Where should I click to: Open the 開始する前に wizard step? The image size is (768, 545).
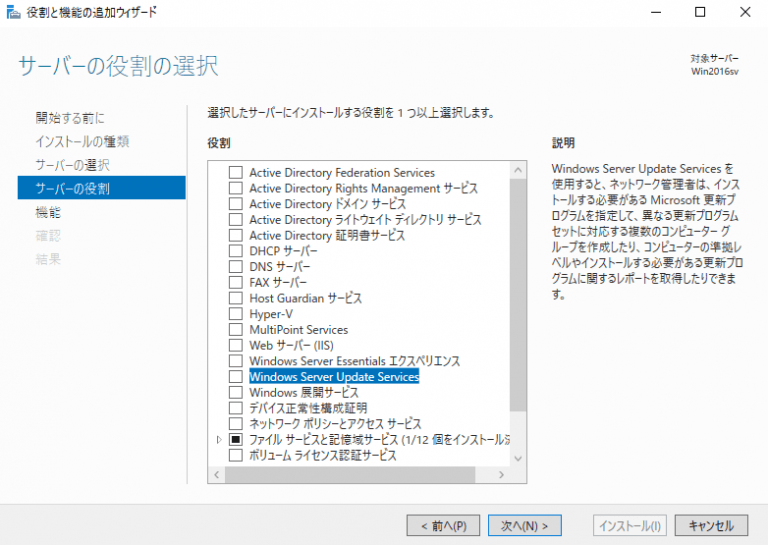point(69,118)
